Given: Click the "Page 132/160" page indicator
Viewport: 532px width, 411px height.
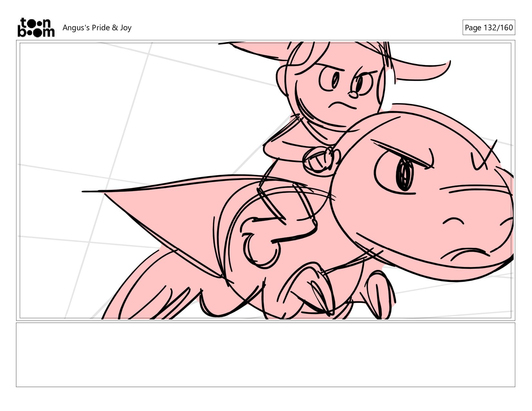Looking at the screenshot, I should point(488,27).
